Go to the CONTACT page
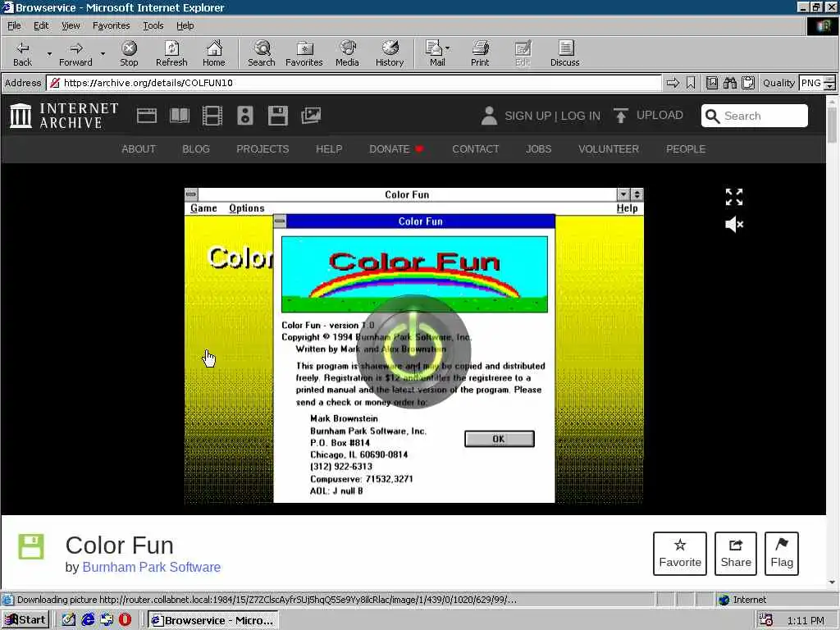The height and width of the screenshot is (630, 840). 475,149
